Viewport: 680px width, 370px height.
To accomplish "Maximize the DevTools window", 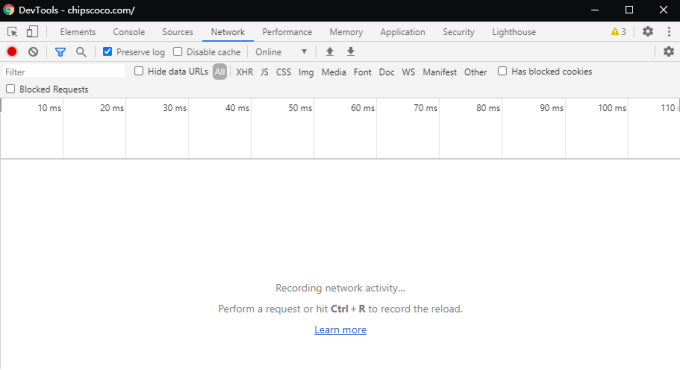I will click(629, 10).
